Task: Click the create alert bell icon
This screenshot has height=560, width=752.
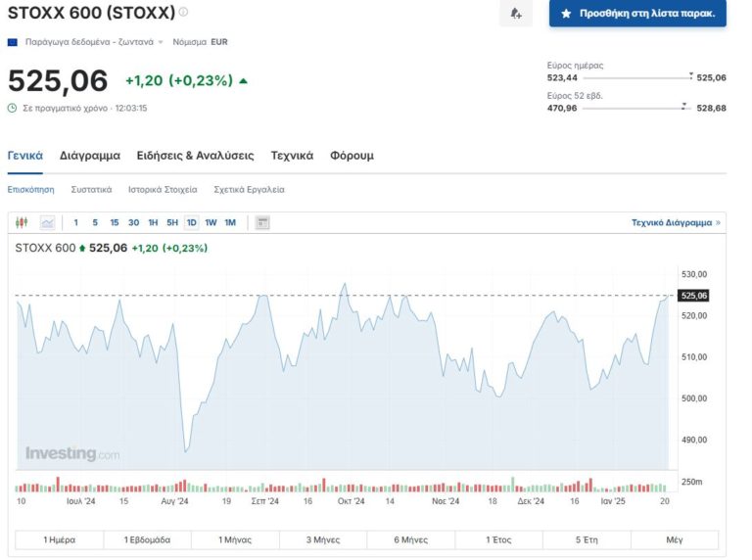Action: [x=515, y=14]
